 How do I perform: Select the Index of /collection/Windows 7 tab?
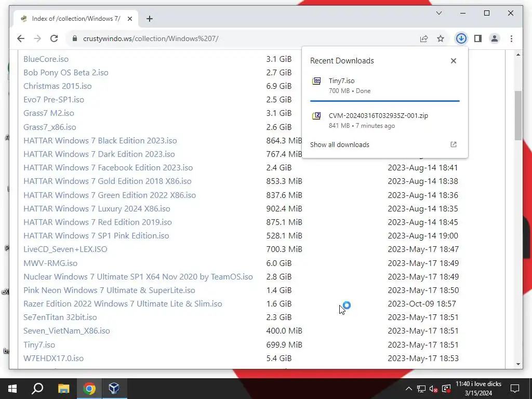(x=76, y=19)
